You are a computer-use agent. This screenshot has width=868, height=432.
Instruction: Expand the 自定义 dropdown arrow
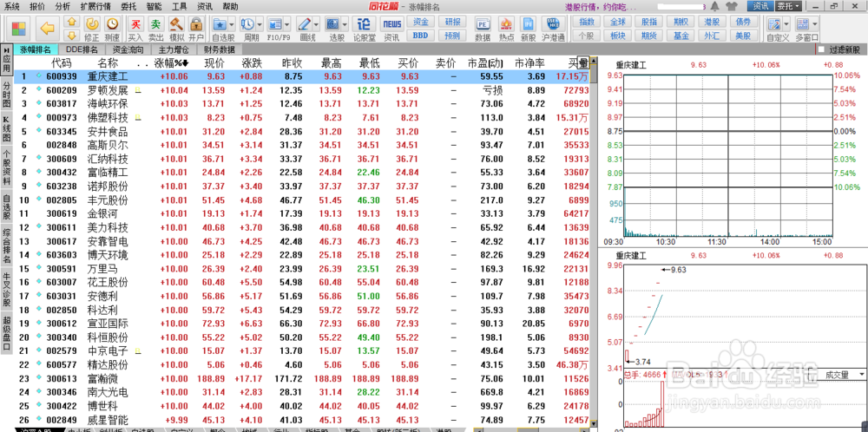pos(786,24)
